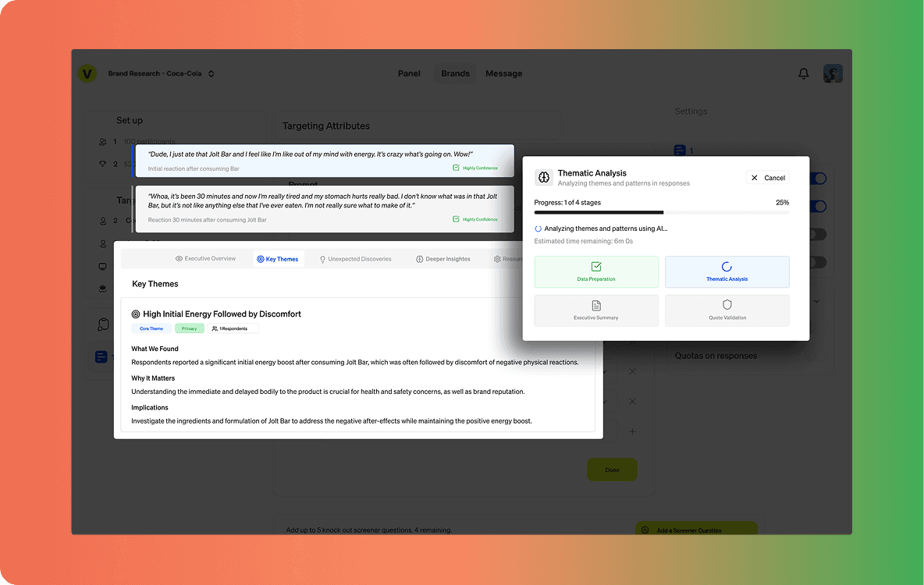Screen dimensions: 924x585
Task: Click the 1 Respondents badge
Action: (233, 328)
